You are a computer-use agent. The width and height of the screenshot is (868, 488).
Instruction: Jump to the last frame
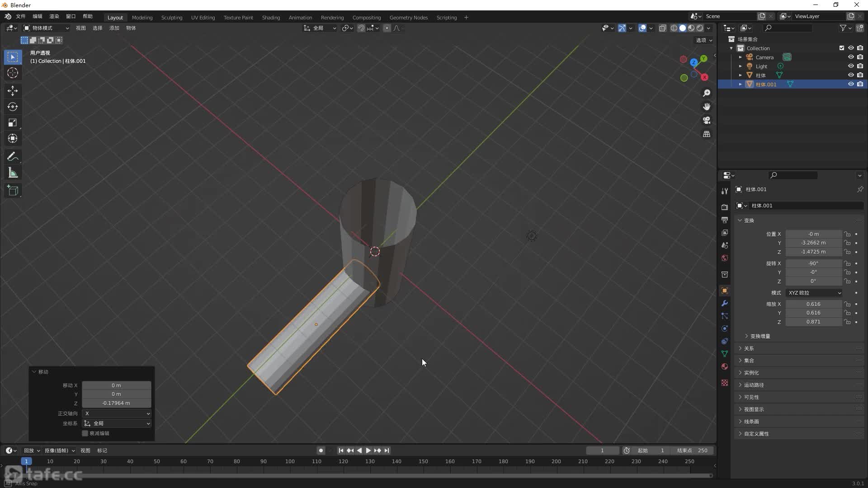click(x=387, y=450)
